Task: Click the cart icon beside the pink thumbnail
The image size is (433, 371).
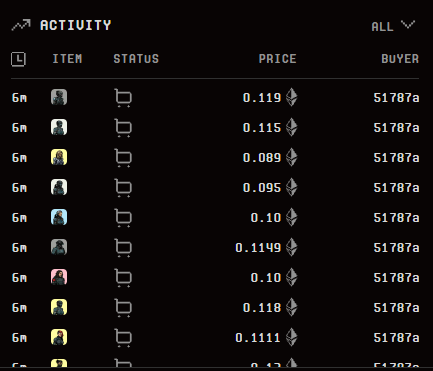Action: [123, 278]
